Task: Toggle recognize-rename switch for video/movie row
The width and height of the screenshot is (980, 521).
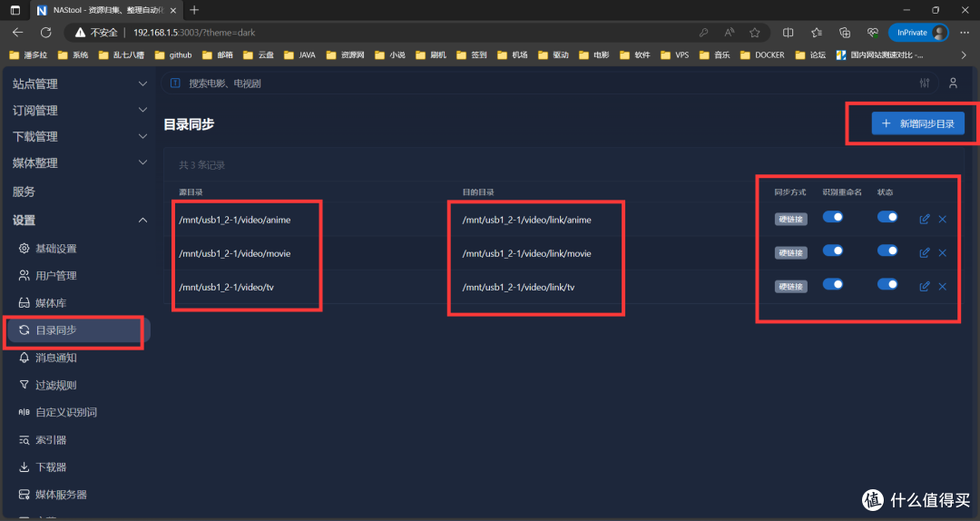Action: pyautogui.click(x=832, y=251)
